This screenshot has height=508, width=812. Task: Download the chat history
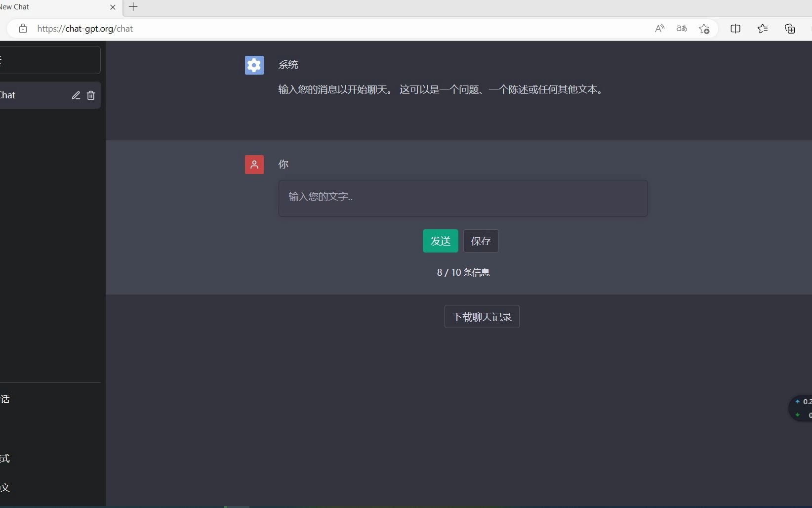pyautogui.click(x=482, y=317)
